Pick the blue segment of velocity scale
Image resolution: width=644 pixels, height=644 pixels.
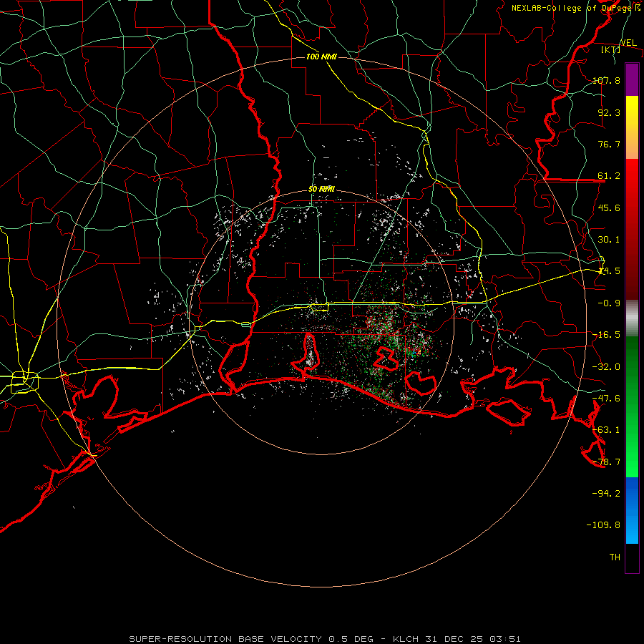(632, 510)
